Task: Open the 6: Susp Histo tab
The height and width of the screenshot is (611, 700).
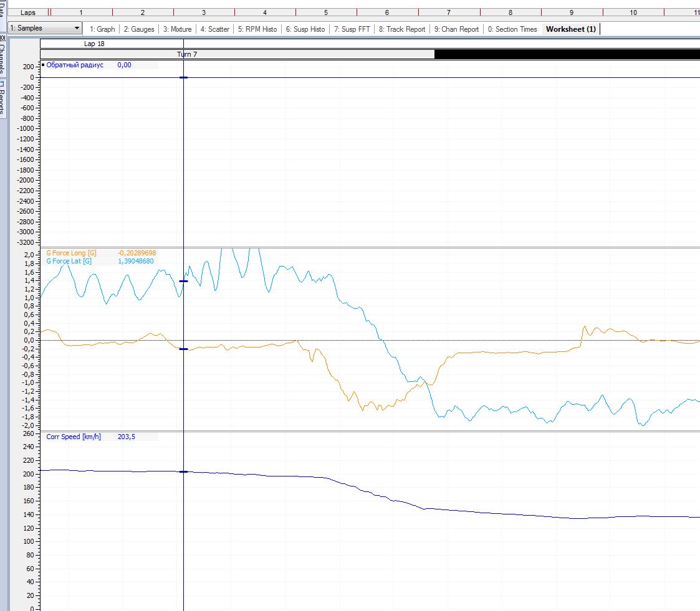Action: pos(305,29)
